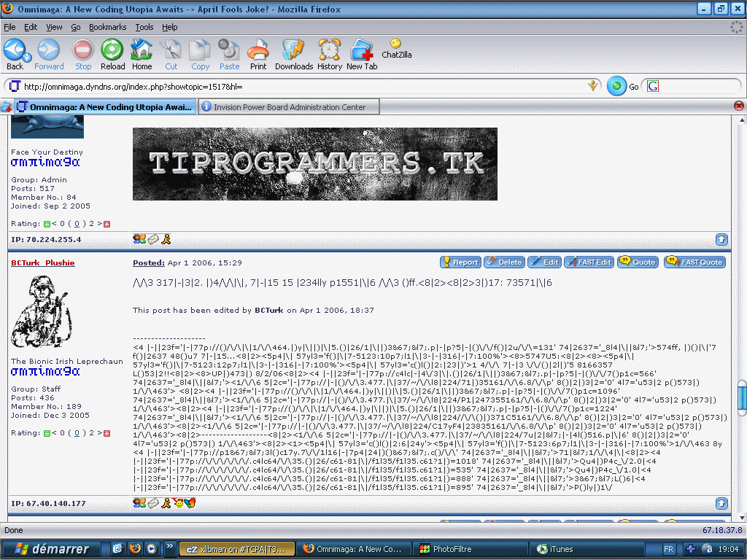Viewport: 747px width, 560px height.
Task: Click the TIPROGRAMMERS.TK signature banner
Action: (x=315, y=164)
